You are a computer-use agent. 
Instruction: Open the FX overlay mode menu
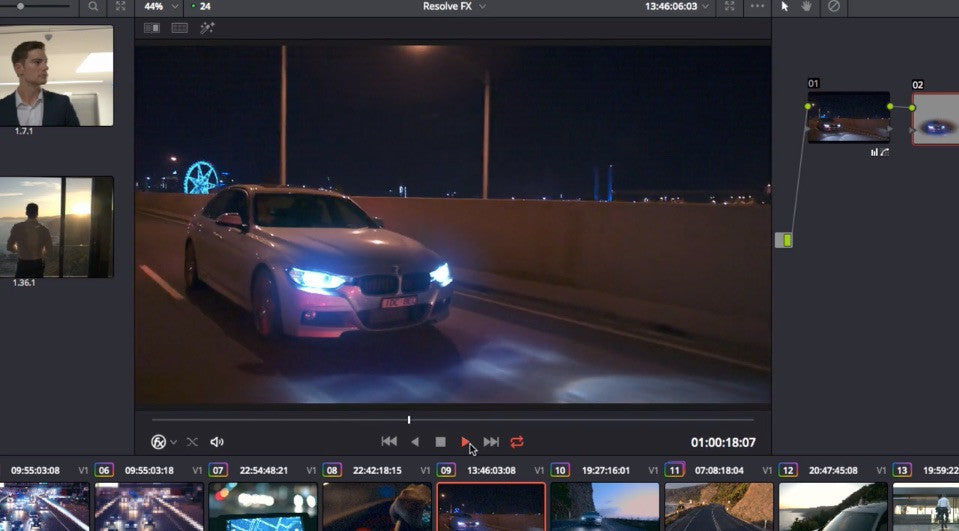163,442
